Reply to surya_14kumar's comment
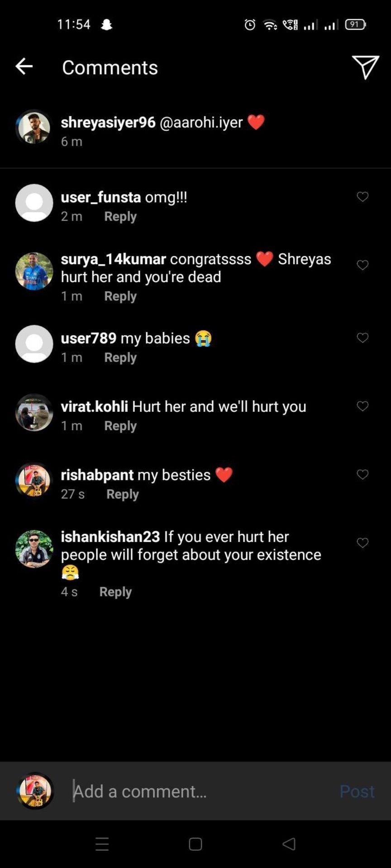Screen dimensions: 391x868 120,296
